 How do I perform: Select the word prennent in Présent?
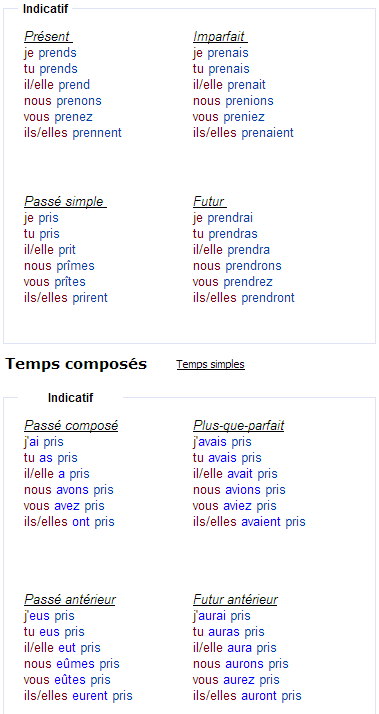97,133
